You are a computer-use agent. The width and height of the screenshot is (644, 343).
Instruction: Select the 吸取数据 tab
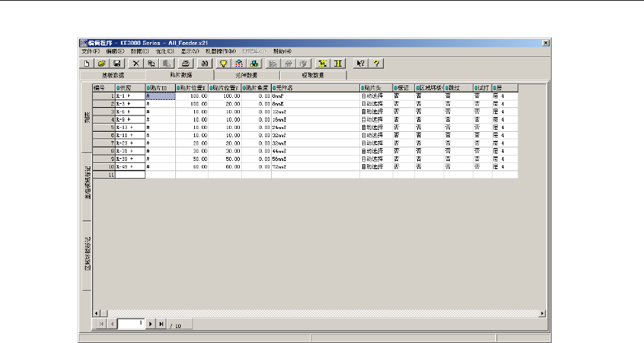click(312, 75)
